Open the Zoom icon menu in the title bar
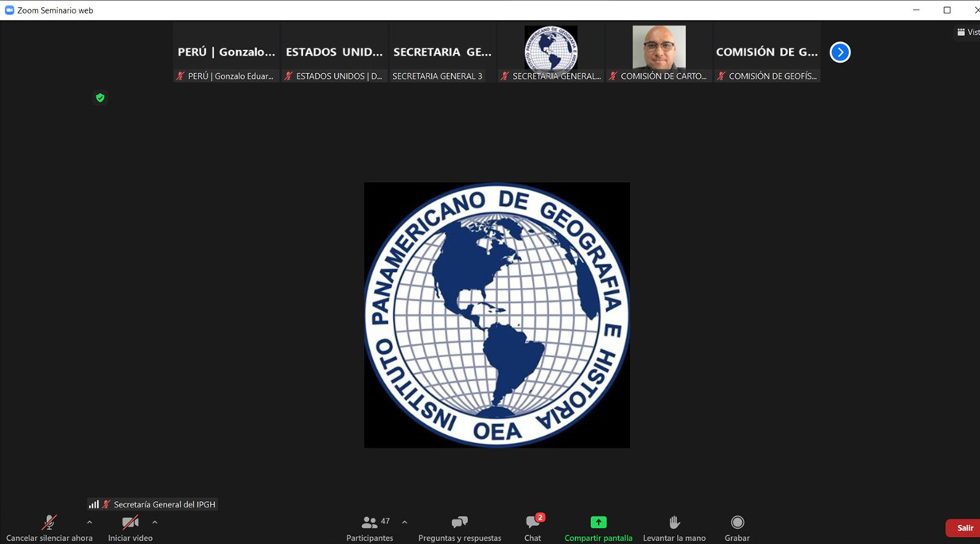980x544 pixels. point(10,10)
